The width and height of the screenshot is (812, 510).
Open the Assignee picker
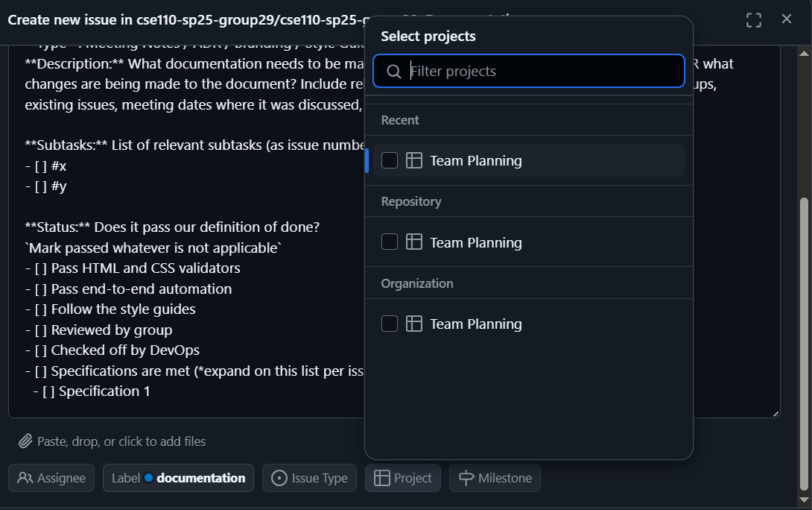click(51, 478)
